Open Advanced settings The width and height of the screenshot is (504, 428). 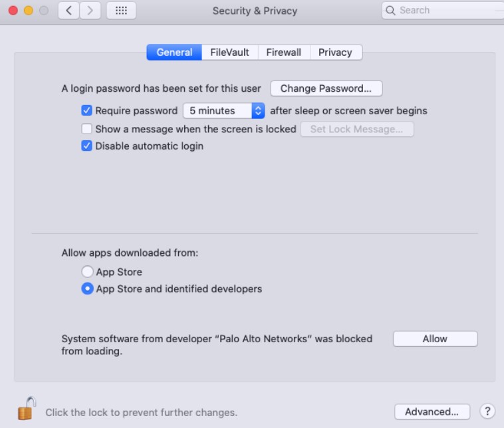pos(432,411)
